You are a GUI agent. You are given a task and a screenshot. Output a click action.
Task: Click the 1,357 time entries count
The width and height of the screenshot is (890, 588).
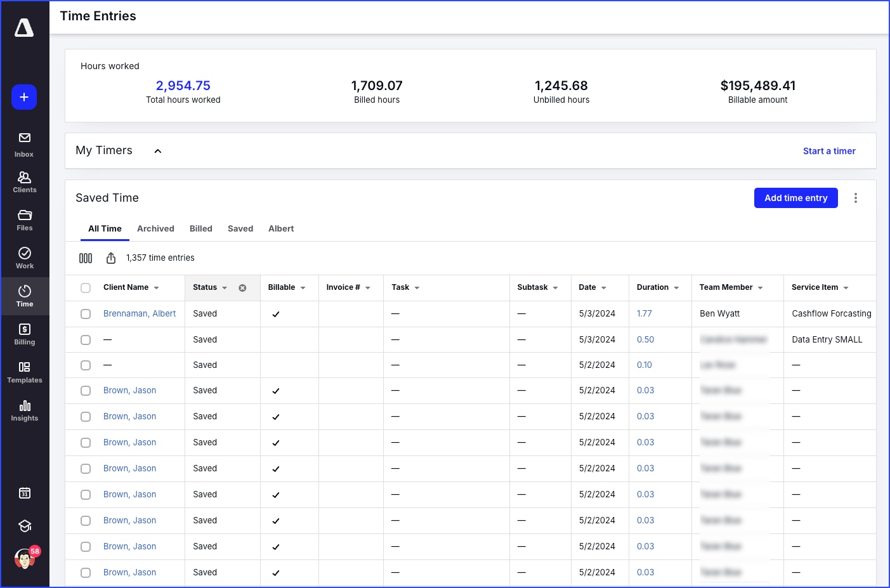(x=160, y=258)
